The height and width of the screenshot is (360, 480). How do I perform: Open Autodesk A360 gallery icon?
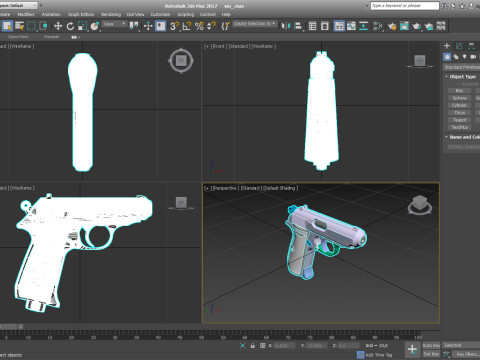441,26
